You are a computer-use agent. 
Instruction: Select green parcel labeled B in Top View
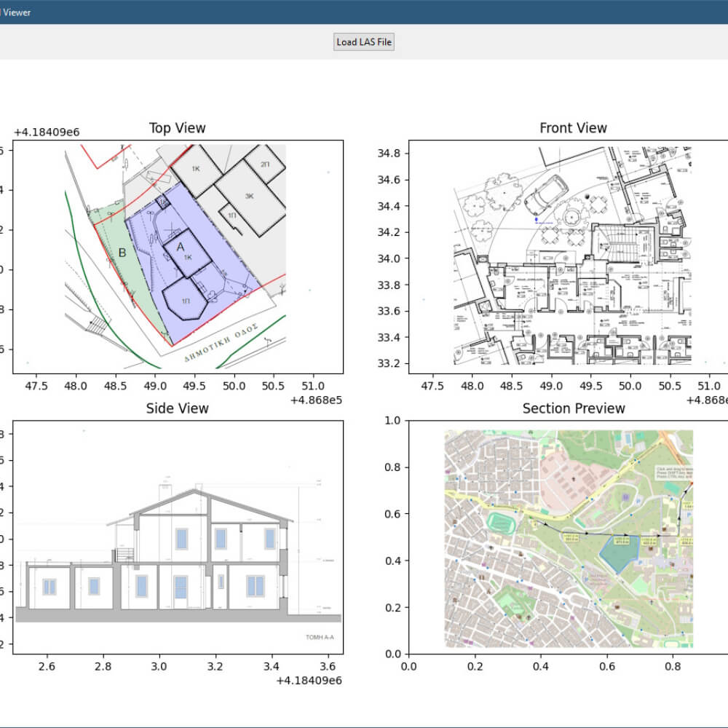(122, 253)
